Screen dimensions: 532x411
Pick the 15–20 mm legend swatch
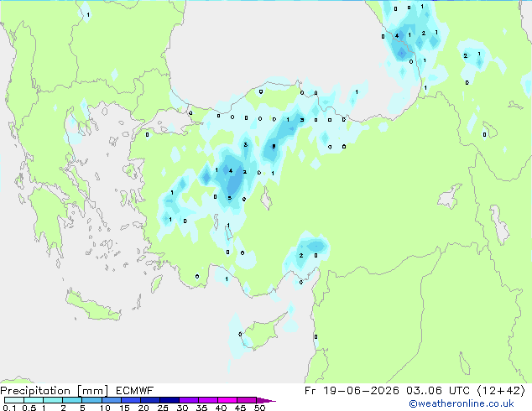(130, 400)
